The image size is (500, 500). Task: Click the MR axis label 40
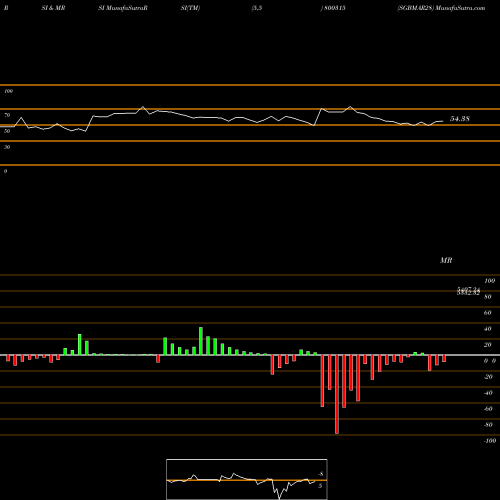tap(488, 329)
